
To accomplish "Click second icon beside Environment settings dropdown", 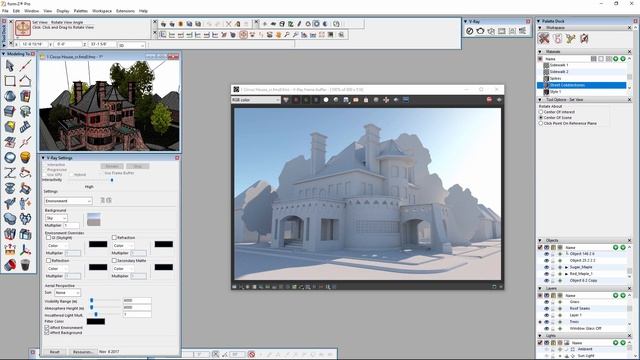I will pyautogui.click(x=109, y=200).
